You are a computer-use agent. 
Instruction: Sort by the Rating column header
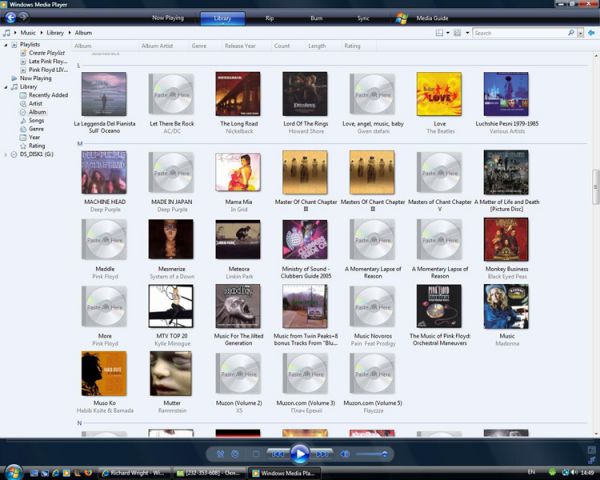coord(352,46)
